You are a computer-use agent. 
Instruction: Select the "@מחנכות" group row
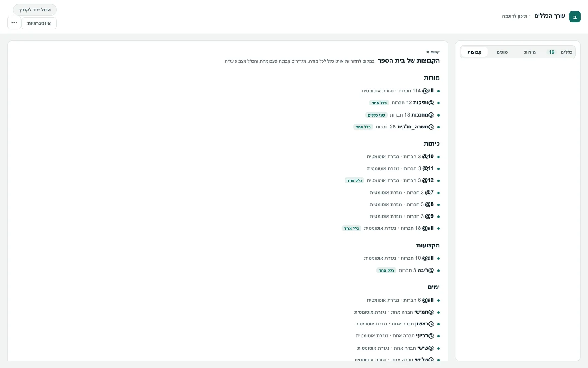[403, 115]
